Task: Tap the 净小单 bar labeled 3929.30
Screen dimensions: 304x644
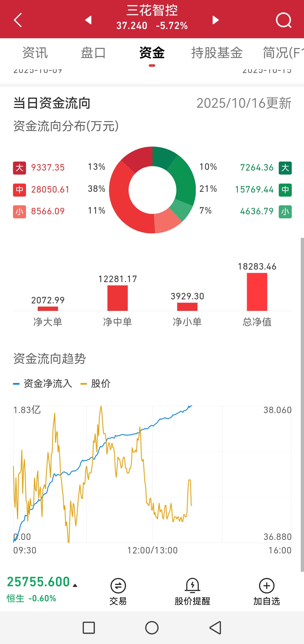Action: (x=187, y=307)
